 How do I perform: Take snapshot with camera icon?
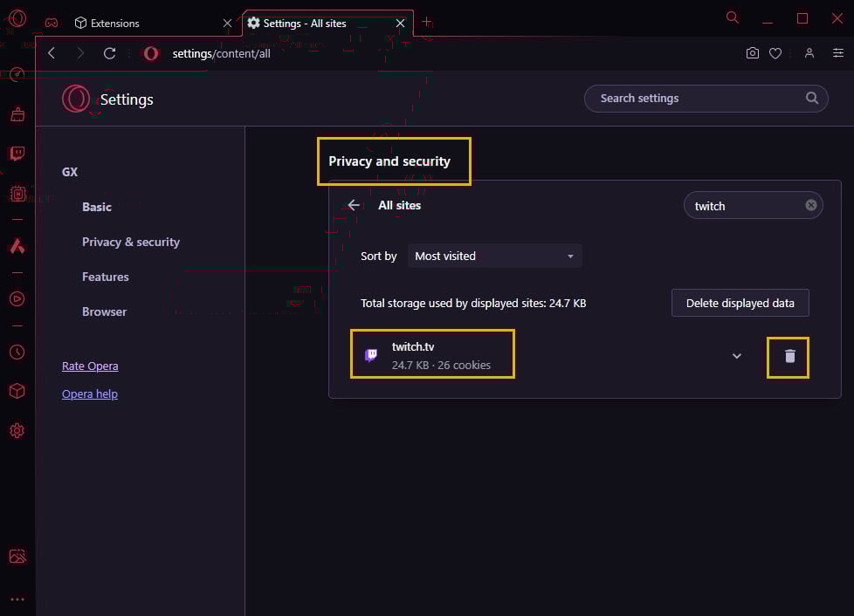752,52
